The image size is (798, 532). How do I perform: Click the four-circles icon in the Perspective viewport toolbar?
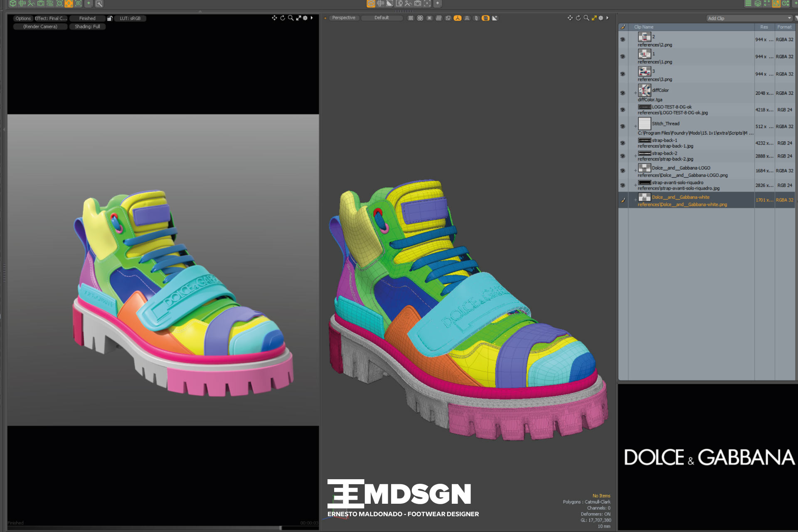click(x=420, y=18)
